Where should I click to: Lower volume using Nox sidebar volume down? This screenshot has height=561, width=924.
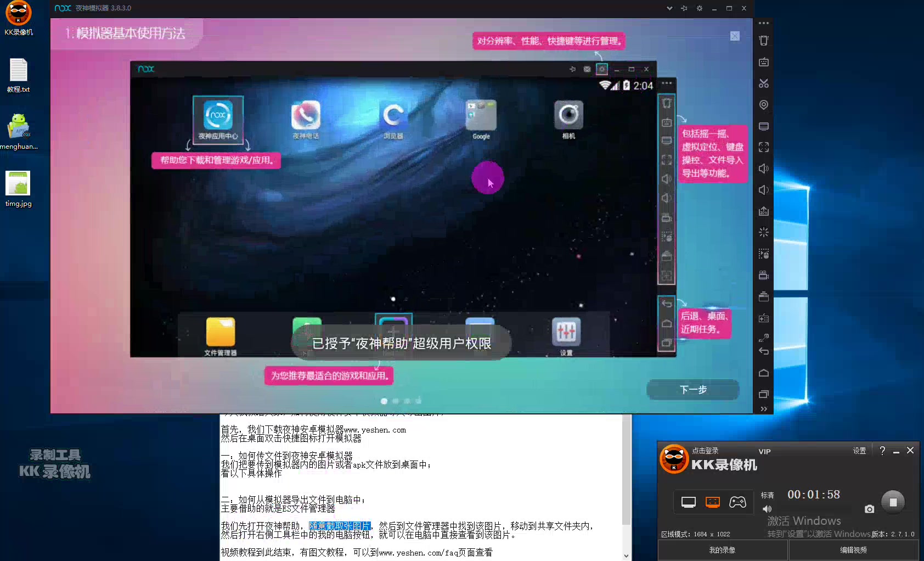763,190
